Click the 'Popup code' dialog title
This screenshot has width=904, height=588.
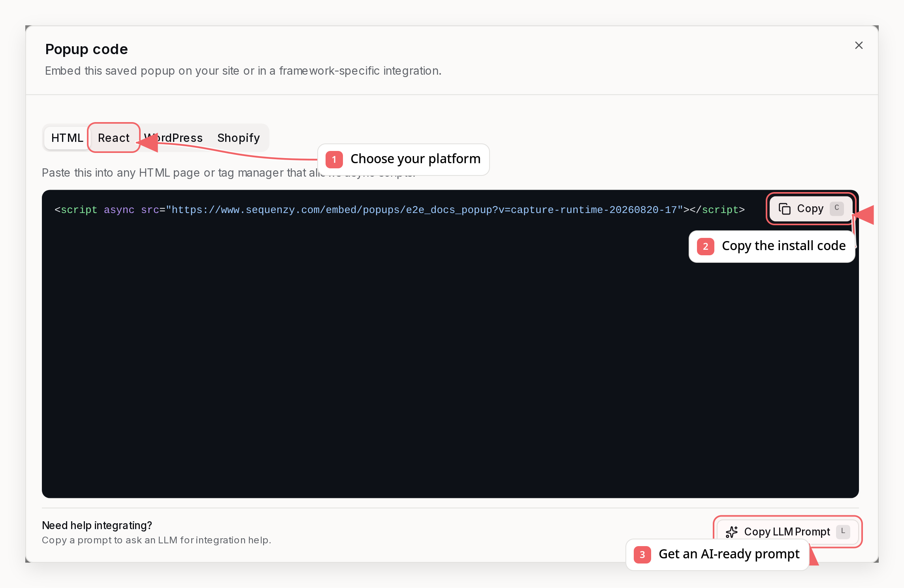[87, 49]
